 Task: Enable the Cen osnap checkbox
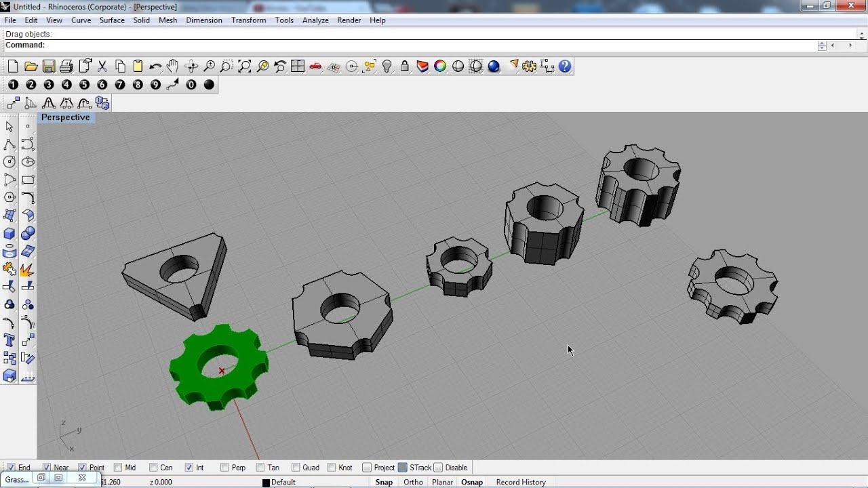tap(153, 468)
